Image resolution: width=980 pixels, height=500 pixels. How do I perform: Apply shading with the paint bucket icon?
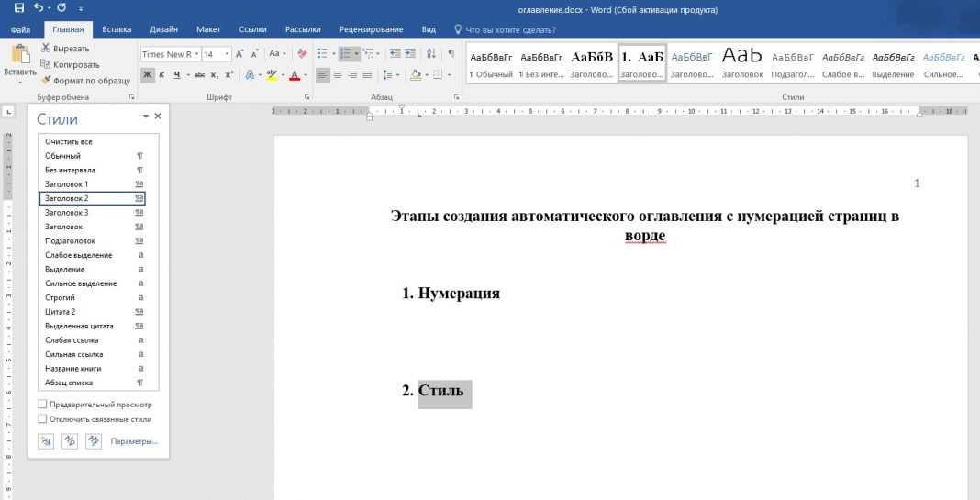tap(416, 75)
